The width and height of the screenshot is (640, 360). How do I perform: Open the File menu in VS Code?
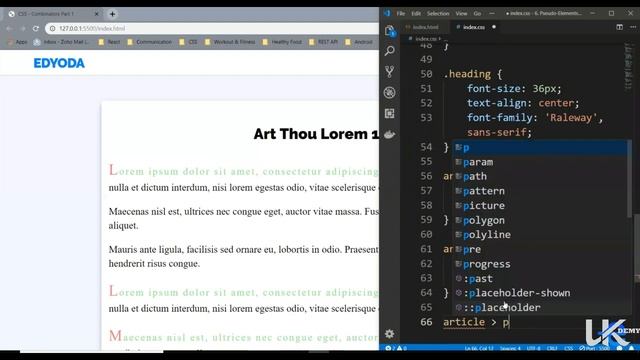coord(401,13)
